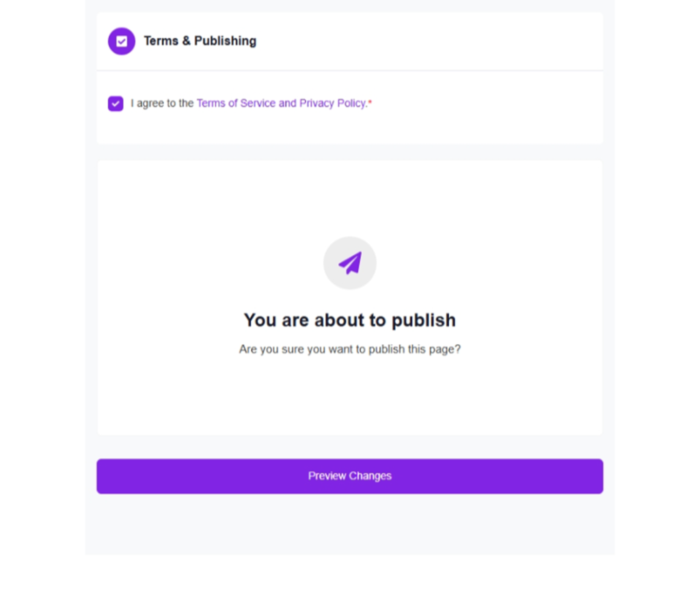Click the word 'publish' in the bold heading
The image size is (700, 600).
423,320
